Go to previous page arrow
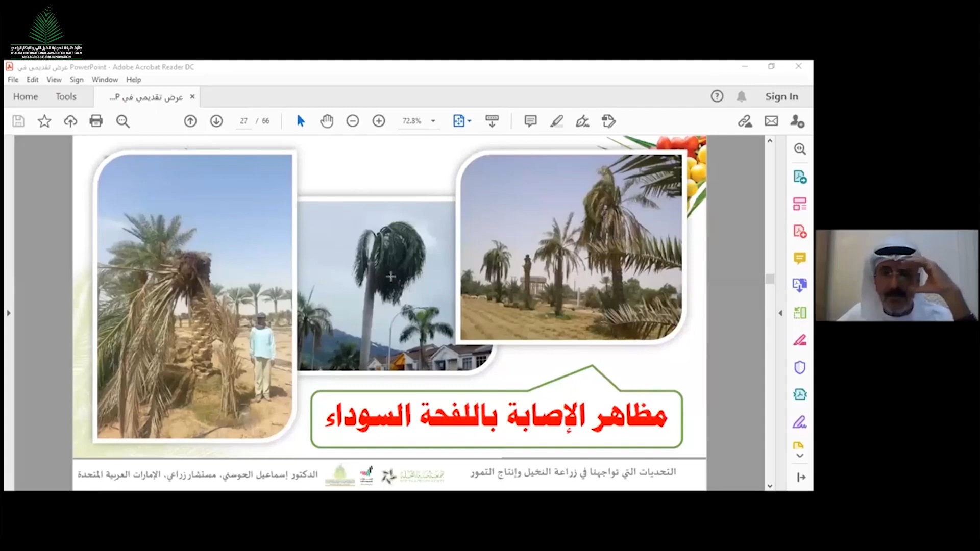 (x=190, y=121)
